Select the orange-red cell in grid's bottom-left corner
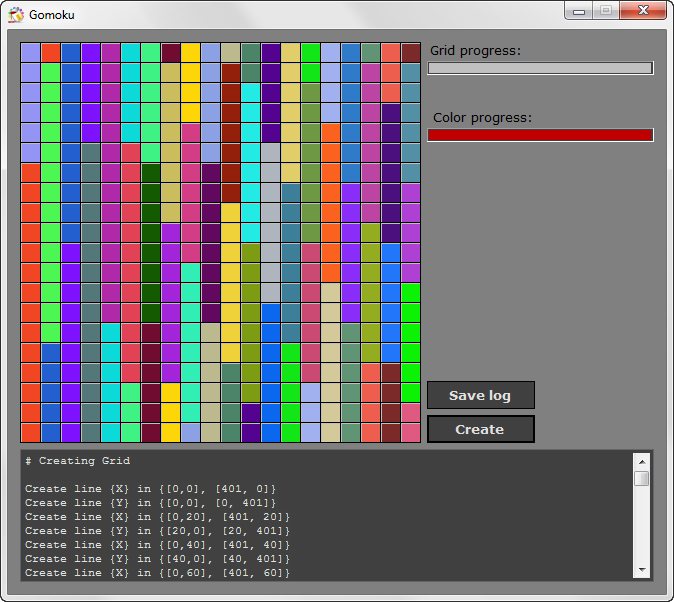674x602 pixels. [x=31, y=432]
